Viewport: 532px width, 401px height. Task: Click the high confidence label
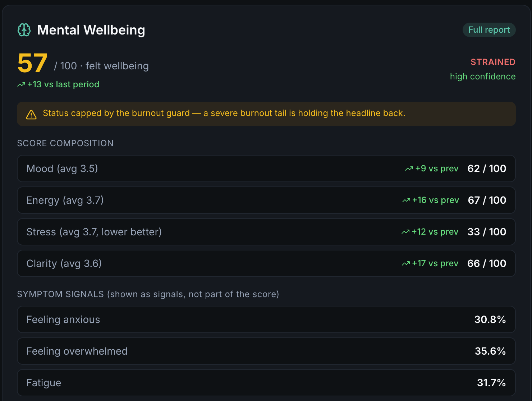483,77
